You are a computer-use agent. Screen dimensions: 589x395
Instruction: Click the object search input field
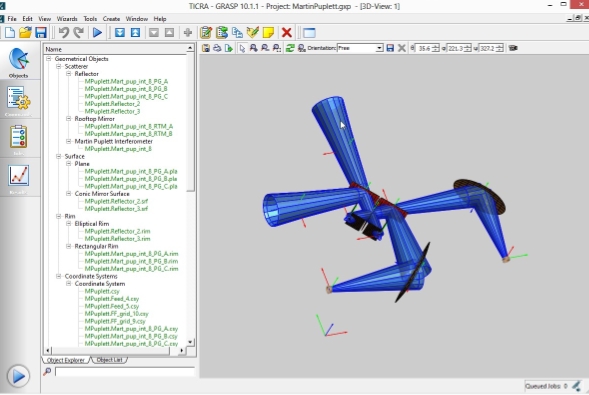pos(124,372)
